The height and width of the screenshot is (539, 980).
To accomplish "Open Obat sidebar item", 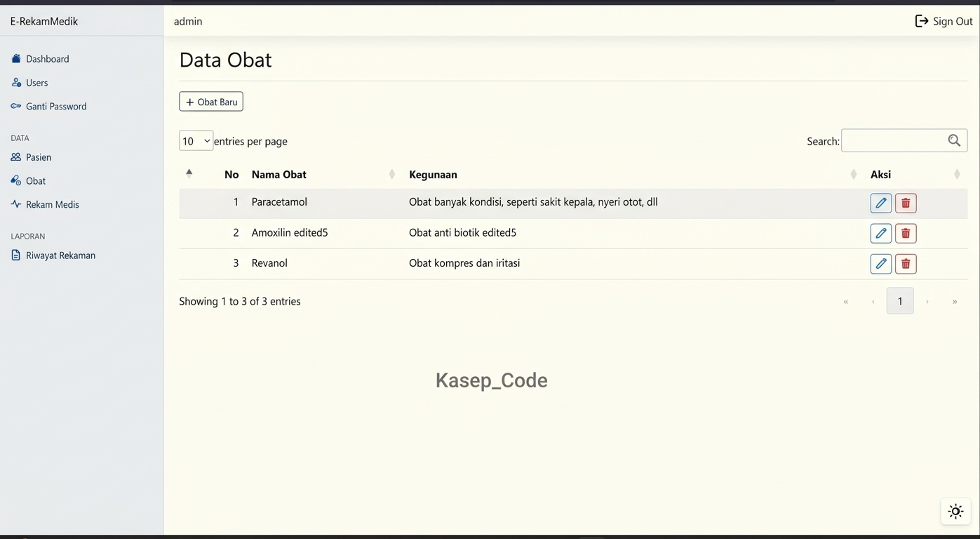I will point(28,181).
